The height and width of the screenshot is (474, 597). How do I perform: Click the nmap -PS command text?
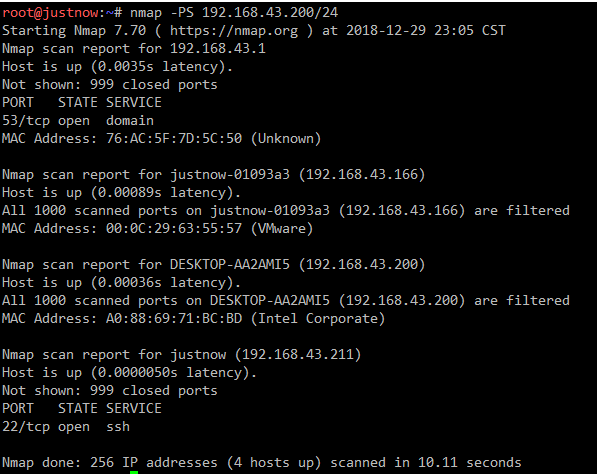[162, 13]
